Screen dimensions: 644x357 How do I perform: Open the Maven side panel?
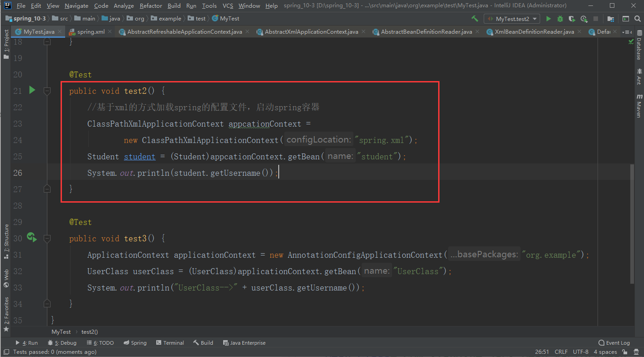tap(639, 106)
